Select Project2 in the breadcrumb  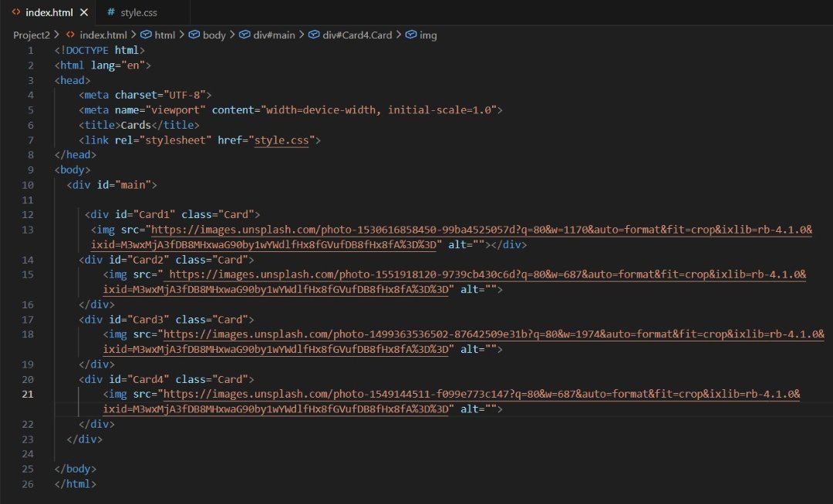32,35
